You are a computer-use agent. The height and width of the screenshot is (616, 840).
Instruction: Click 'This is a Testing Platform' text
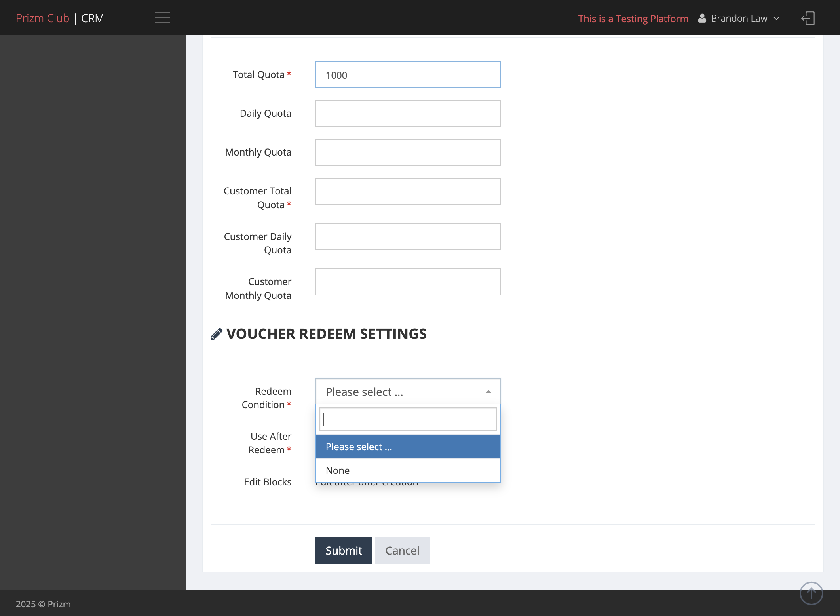point(633,19)
